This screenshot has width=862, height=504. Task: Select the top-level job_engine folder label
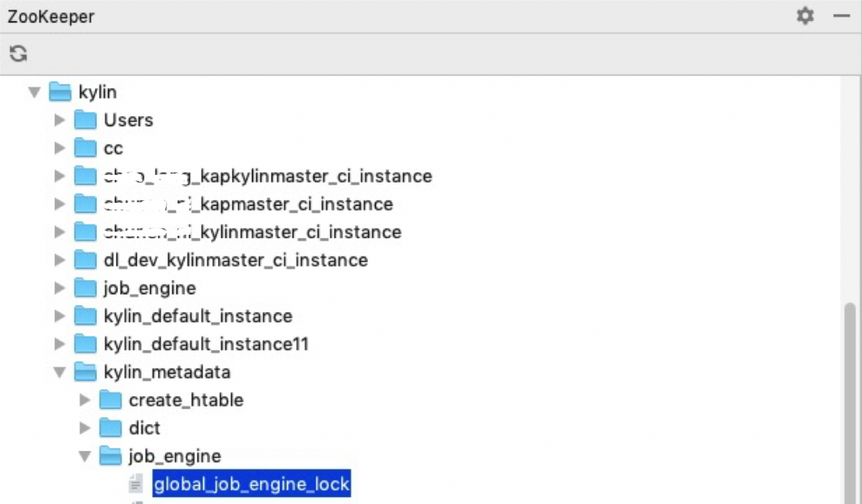tap(150, 288)
